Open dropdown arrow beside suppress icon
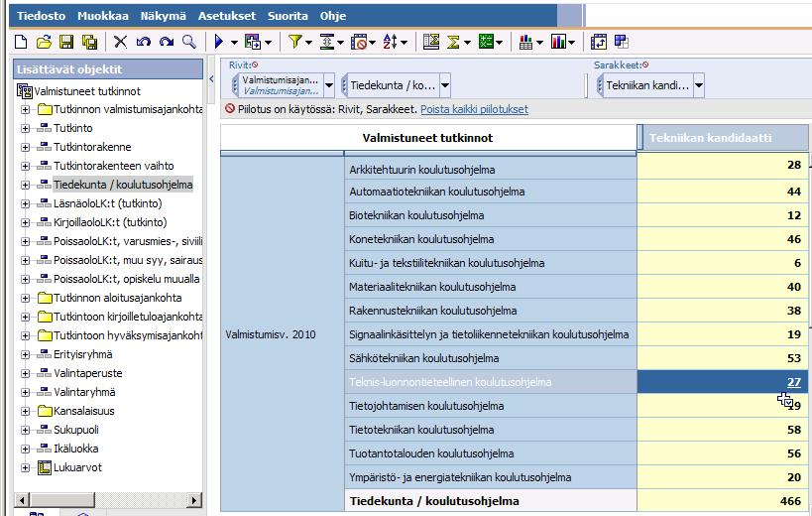The height and width of the screenshot is (516, 812). (373, 43)
